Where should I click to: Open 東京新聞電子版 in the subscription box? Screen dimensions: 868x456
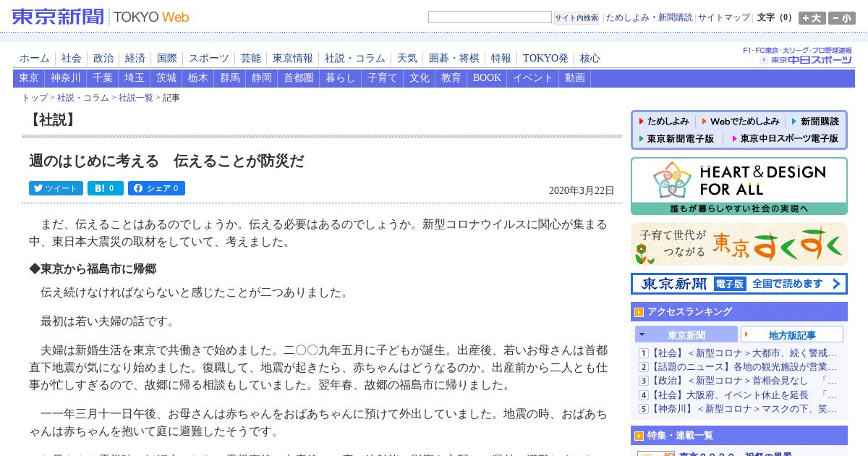676,138
